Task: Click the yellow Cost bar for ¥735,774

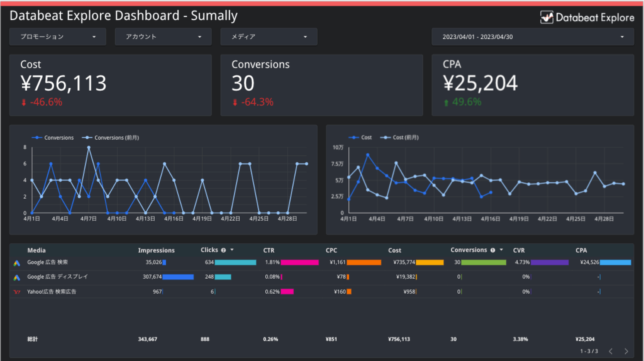Action: click(x=430, y=262)
